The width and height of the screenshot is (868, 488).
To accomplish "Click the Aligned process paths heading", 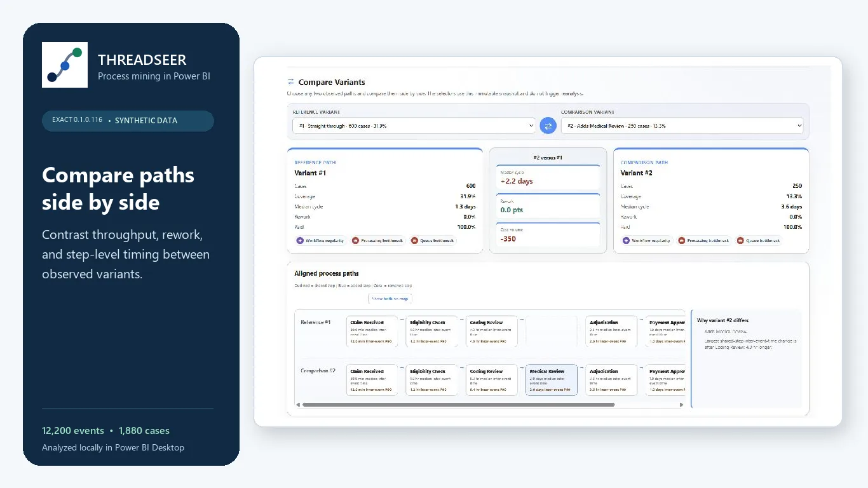I will pos(327,273).
